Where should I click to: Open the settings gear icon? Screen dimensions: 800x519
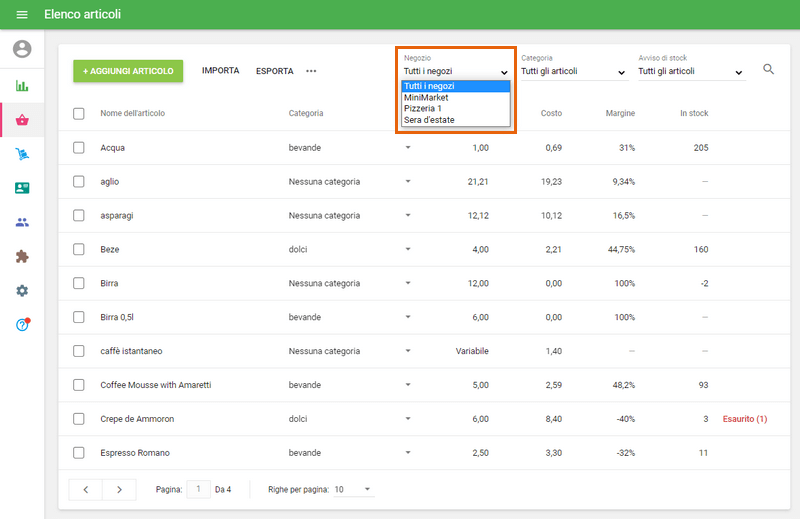pyautogui.click(x=22, y=290)
